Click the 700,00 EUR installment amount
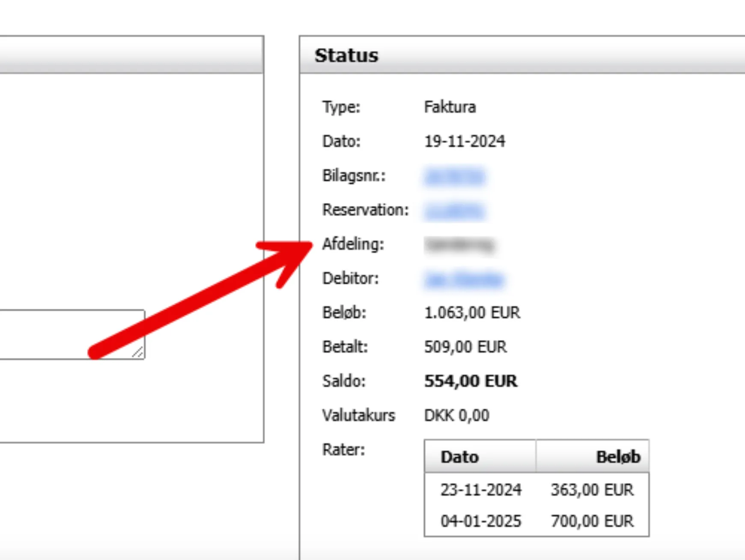Viewport: 745px width, 560px height. 592,521
